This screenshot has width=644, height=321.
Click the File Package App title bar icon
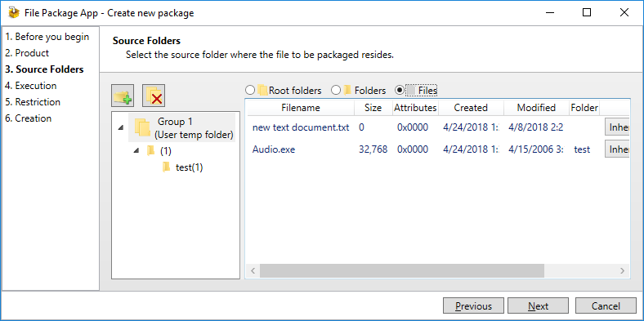(x=14, y=13)
